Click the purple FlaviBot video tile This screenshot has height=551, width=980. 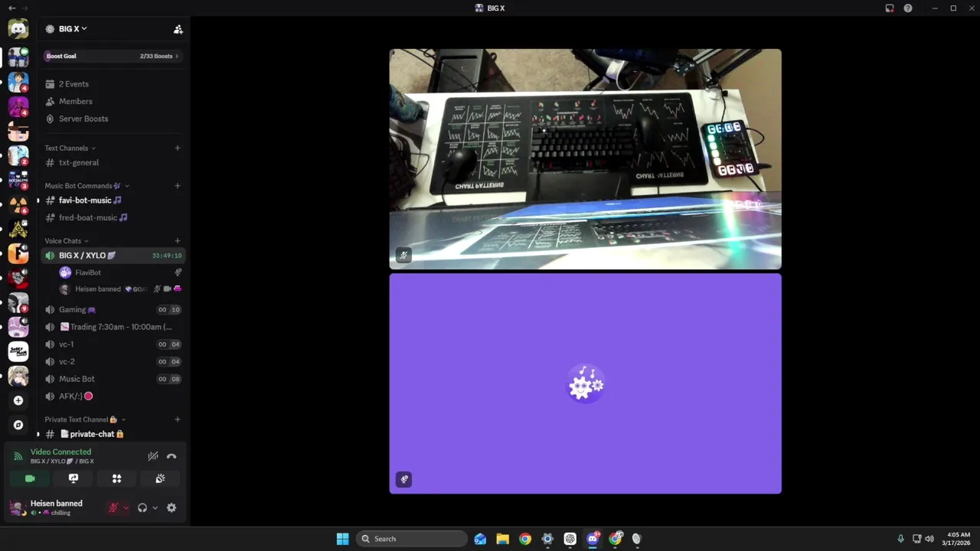pos(586,383)
